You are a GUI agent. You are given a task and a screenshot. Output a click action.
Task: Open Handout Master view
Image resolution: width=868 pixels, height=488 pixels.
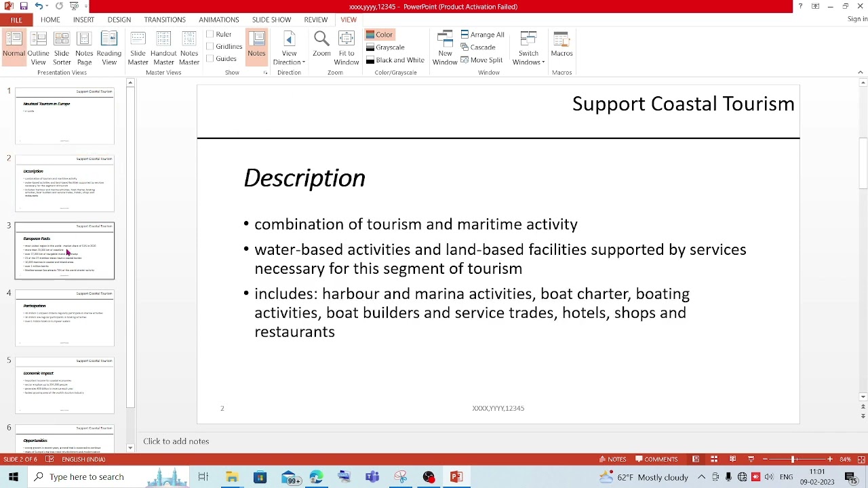163,47
